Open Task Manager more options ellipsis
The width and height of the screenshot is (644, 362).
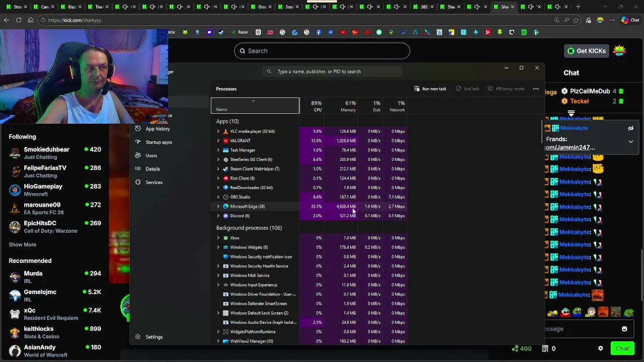coord(536,89)
